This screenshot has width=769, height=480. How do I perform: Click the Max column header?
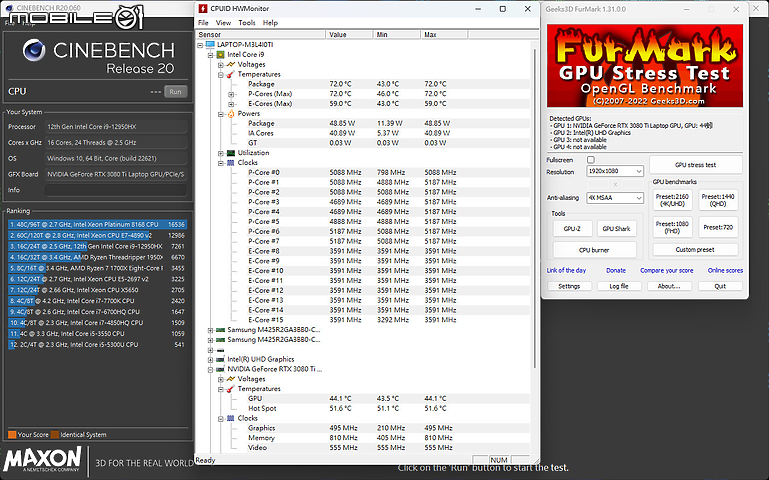click(444, 34)
